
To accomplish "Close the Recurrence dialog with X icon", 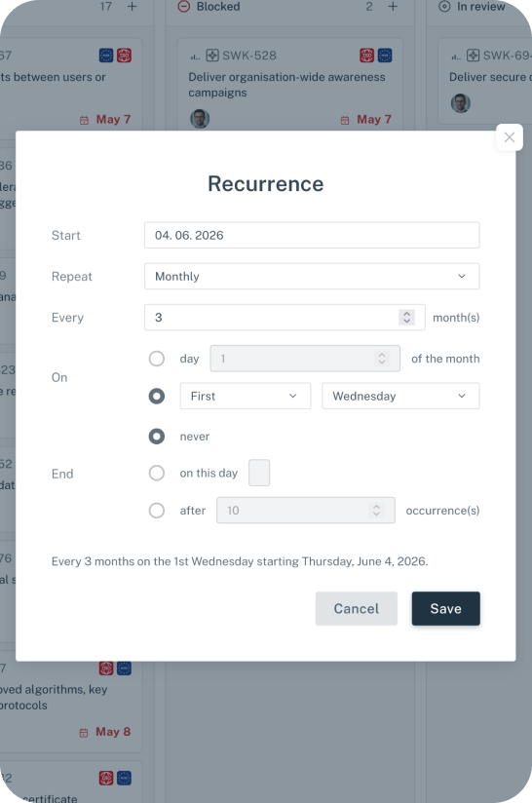I will (x=509, y=137).
